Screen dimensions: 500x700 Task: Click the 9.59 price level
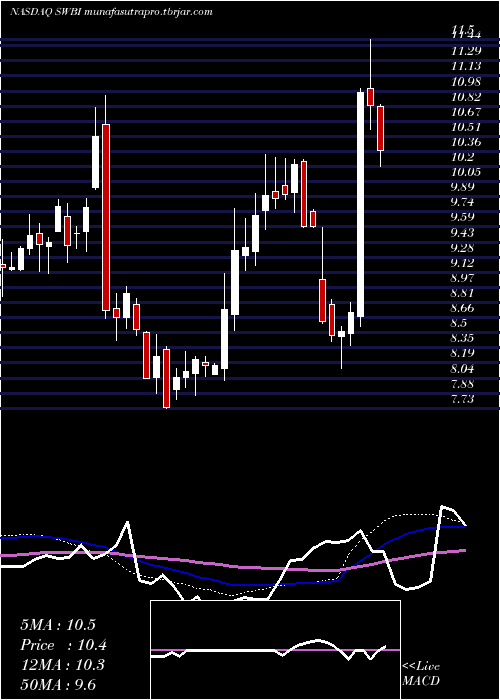pyautogui.click(x=462, y=218)
